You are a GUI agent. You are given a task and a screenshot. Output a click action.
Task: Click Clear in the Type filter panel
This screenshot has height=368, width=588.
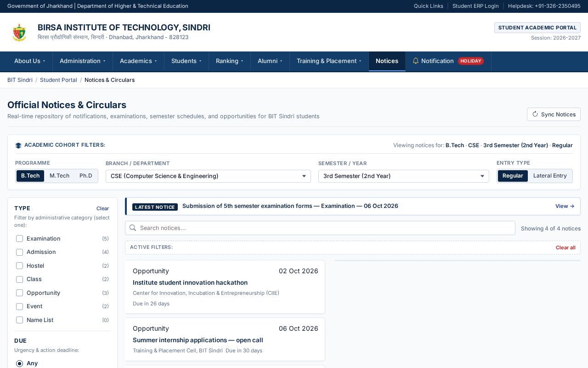click(102, 208)
